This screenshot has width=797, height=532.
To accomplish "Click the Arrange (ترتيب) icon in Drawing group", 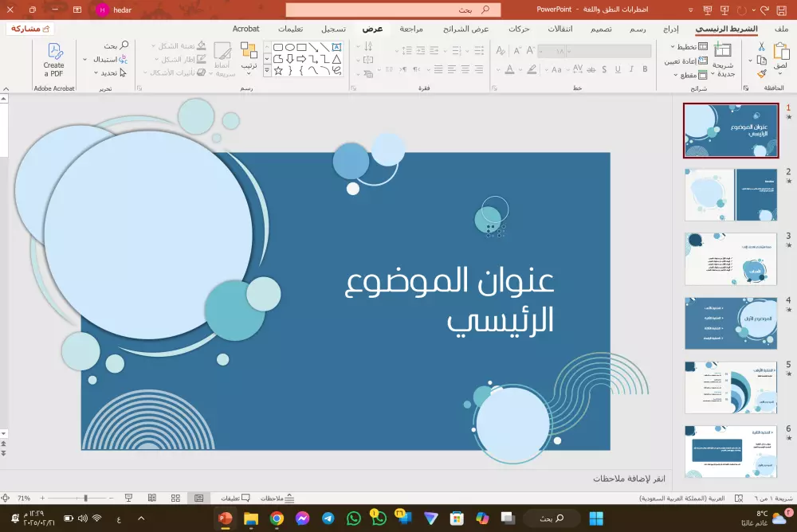I will tap(249, 53).
